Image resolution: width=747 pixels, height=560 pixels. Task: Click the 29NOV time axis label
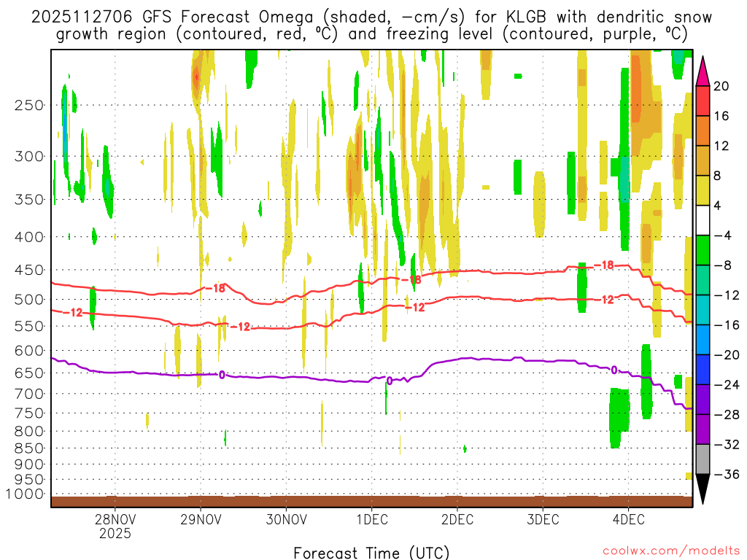coord(201,519)
